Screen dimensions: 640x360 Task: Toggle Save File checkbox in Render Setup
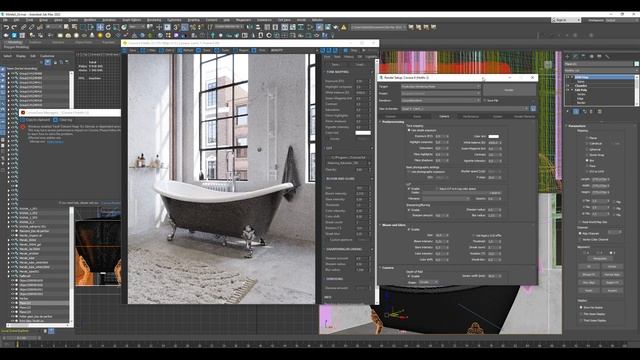coord(484,100)
